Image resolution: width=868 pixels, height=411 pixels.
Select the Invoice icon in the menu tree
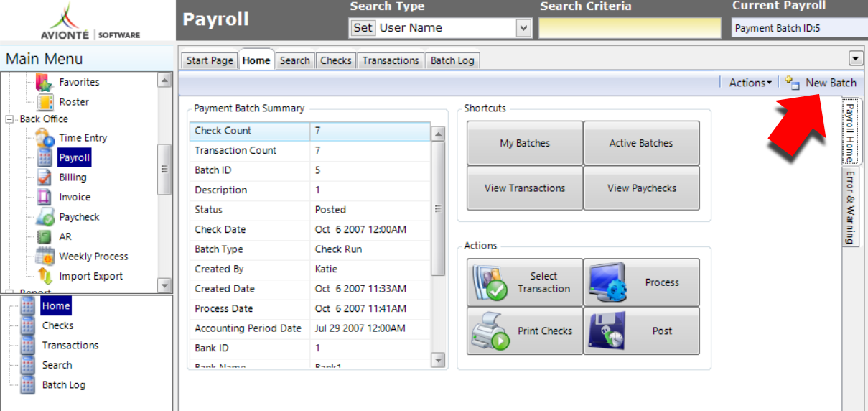click(45, 197)
